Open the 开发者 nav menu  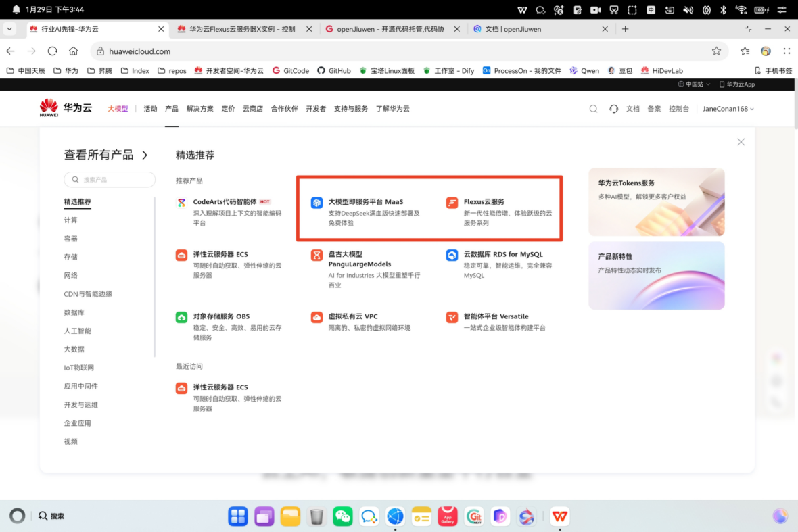click(x=316, y=109)
